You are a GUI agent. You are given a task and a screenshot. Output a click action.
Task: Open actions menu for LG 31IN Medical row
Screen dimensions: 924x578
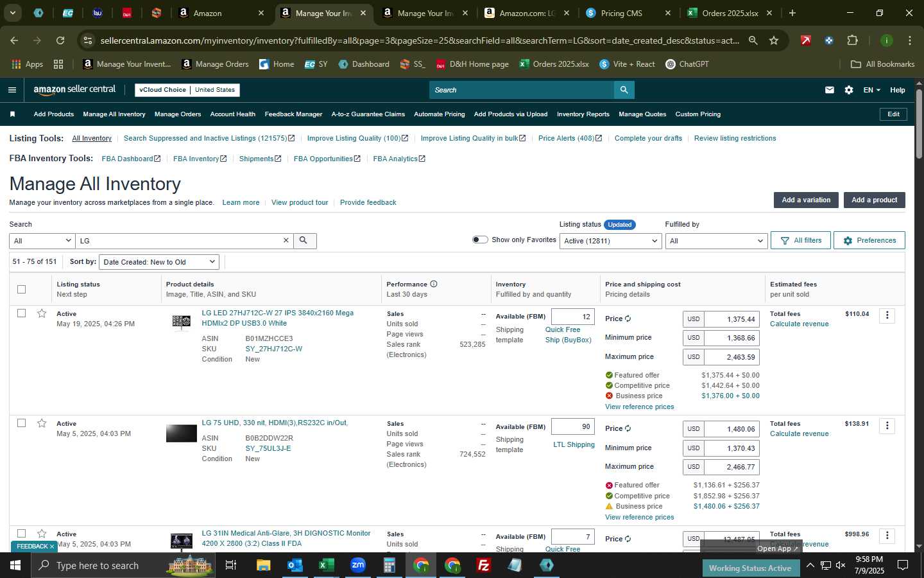[x=887, y=536]
